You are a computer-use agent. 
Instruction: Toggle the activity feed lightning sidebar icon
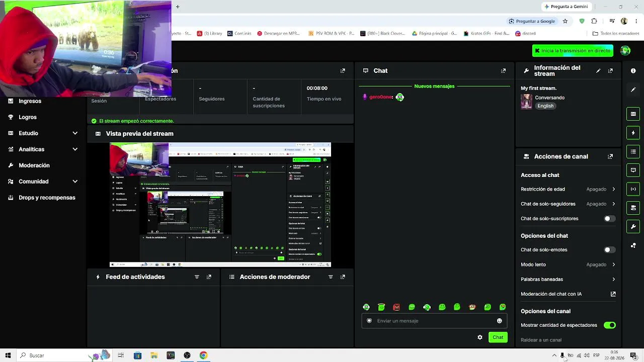point(633,133)
